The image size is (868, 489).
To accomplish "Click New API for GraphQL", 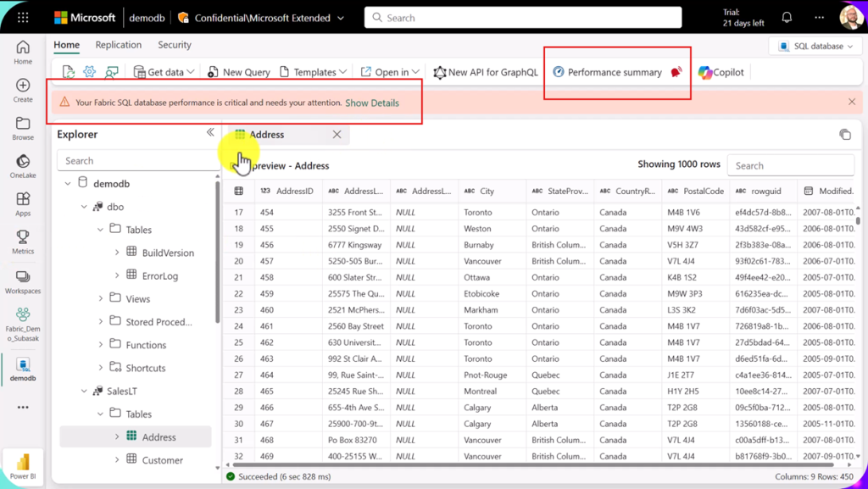I will tap(486, 72).
